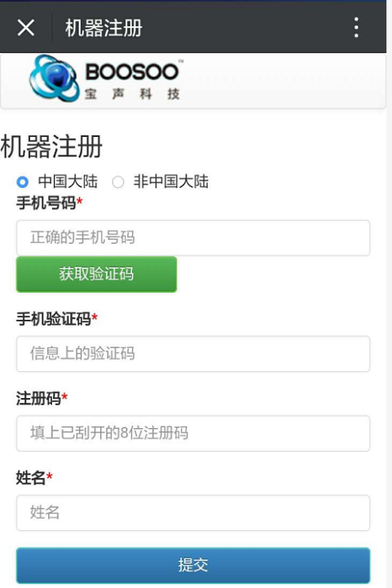The height and width of the screenshot is (588, 392).
Task: Click the 手机验证码 field label
Action: 53,319
